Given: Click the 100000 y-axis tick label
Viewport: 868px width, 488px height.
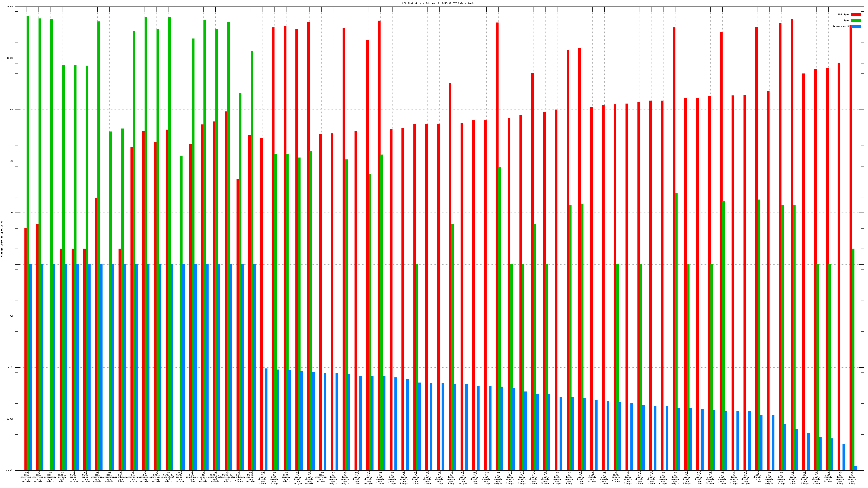Looking at the screenshot, I should click(x=10, y=7).
